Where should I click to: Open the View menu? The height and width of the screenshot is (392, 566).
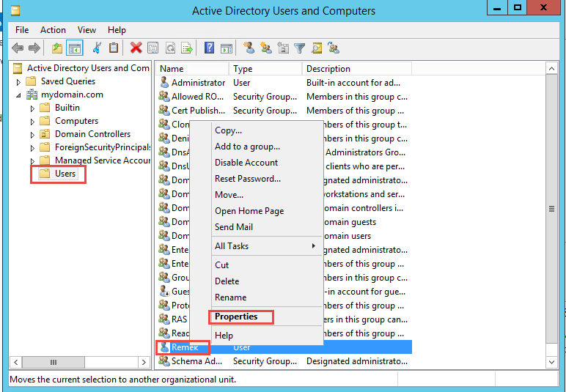[87, 30]
